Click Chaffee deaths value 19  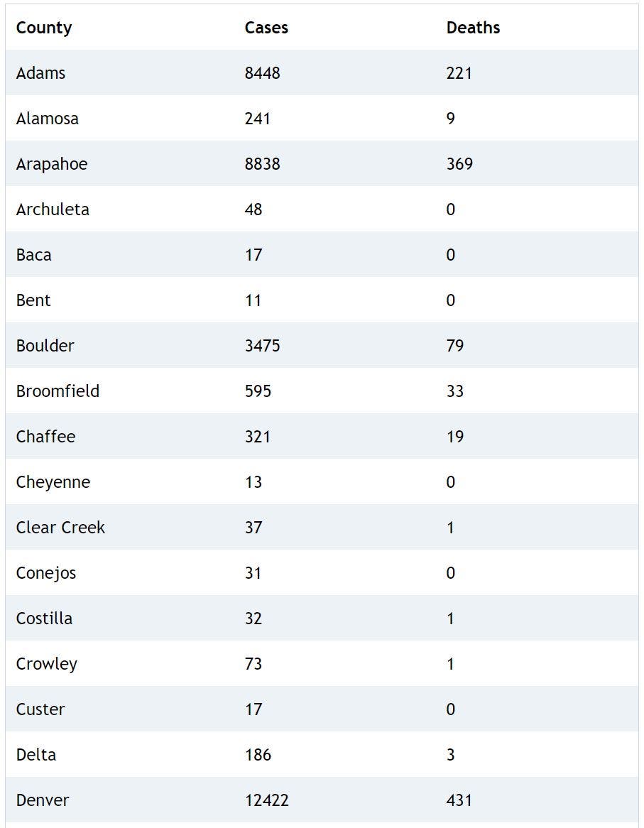(x=455, y=437)
